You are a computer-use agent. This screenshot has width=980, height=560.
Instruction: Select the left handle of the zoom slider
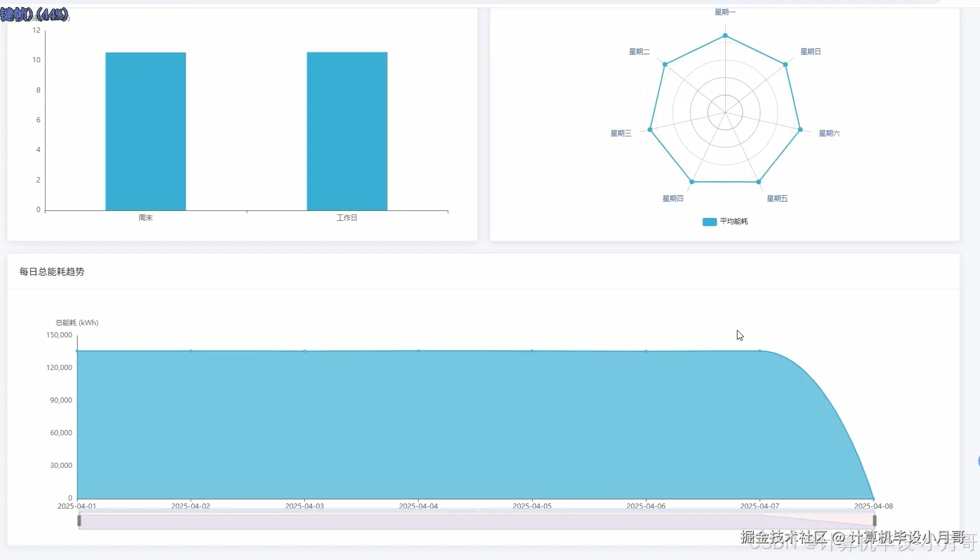coord(79,520)
